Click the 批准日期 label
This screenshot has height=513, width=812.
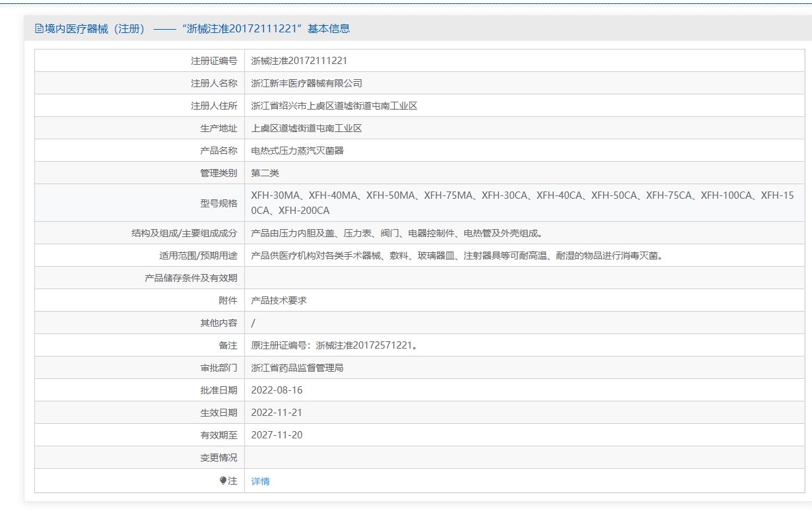click(219, 390)
